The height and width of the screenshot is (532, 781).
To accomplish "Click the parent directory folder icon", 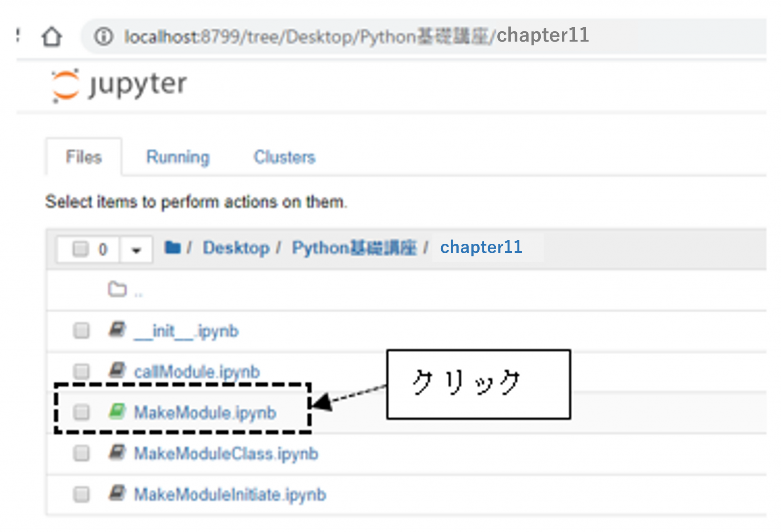I will click(x=117, y=289).
